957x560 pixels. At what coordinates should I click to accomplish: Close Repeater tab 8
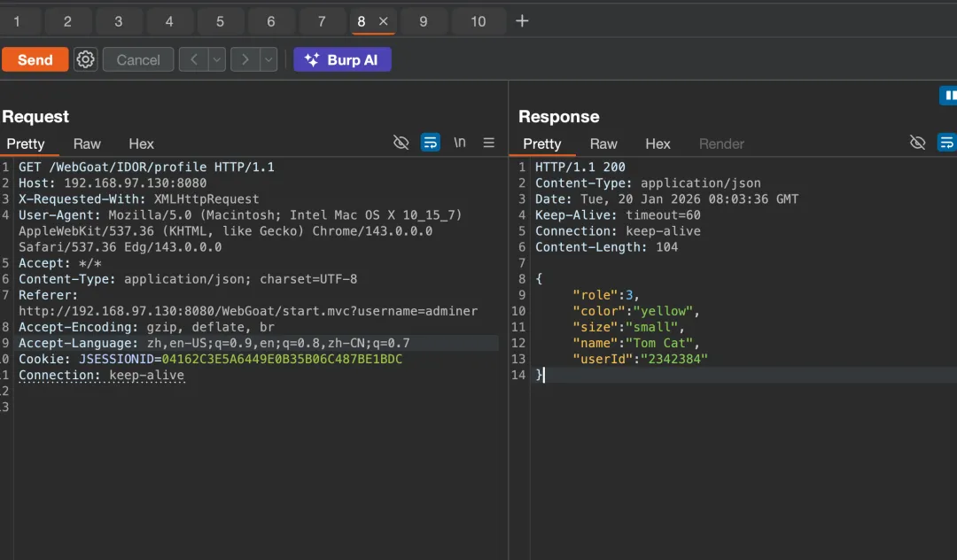[x=384, y=21]
